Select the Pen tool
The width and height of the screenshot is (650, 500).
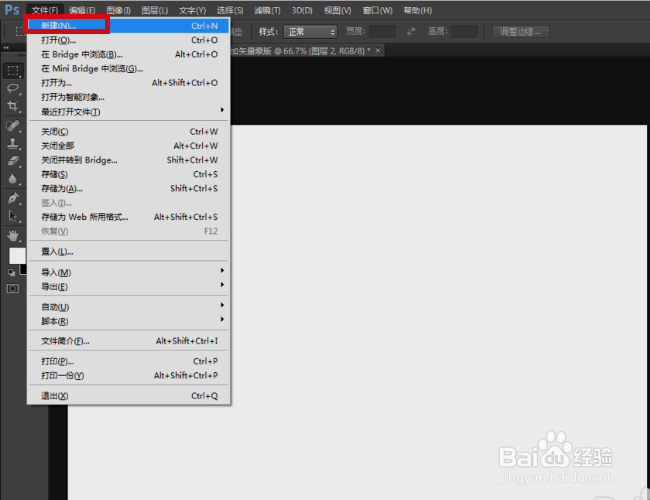point(13,198)
